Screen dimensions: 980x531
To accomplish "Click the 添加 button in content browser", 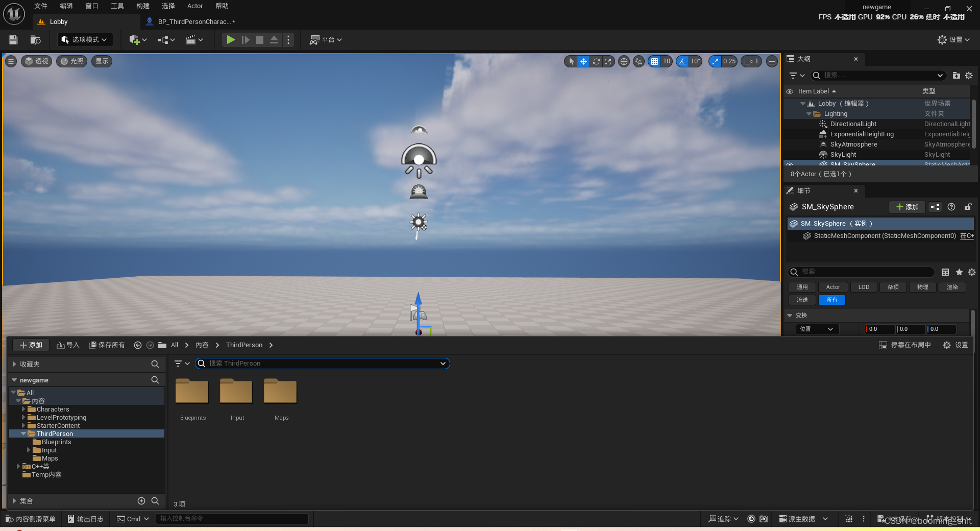I will pyautogui.click(x=31, y=345).
